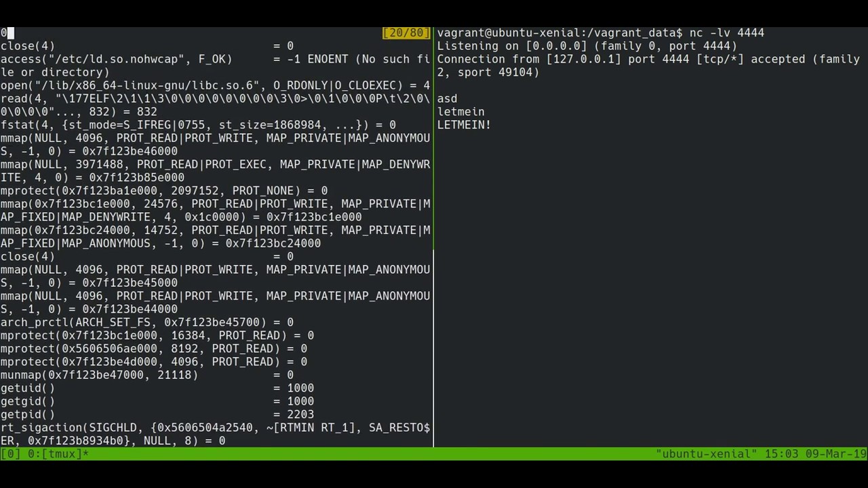Click the 15:03 clock in tmux status bar
The image size is (868, 488).
[x=781, y=454]
